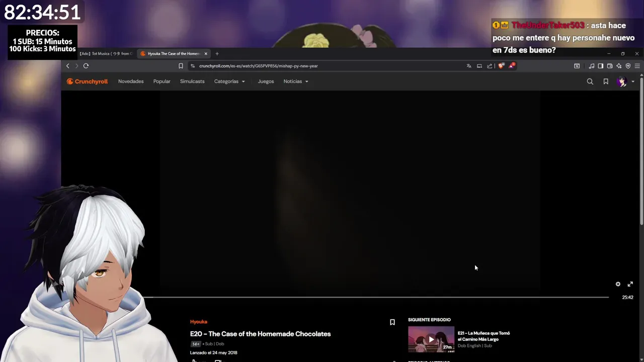Open Brave Shields lion icon
This screenshot has height=362, width=644.
click(x=501, y=66)
